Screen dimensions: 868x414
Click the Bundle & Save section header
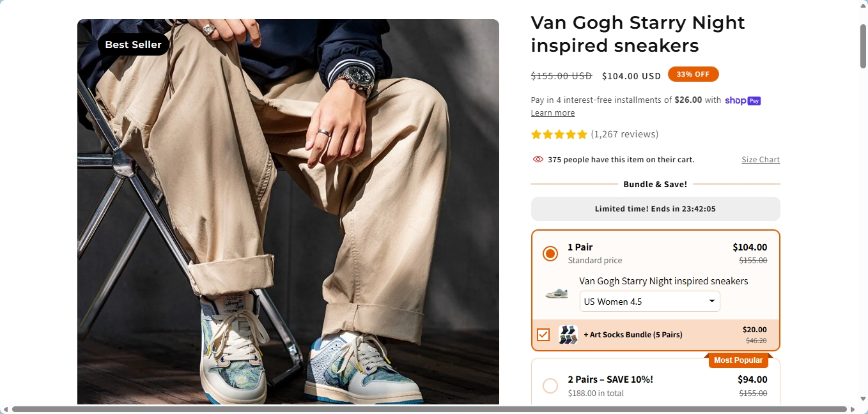655,184
